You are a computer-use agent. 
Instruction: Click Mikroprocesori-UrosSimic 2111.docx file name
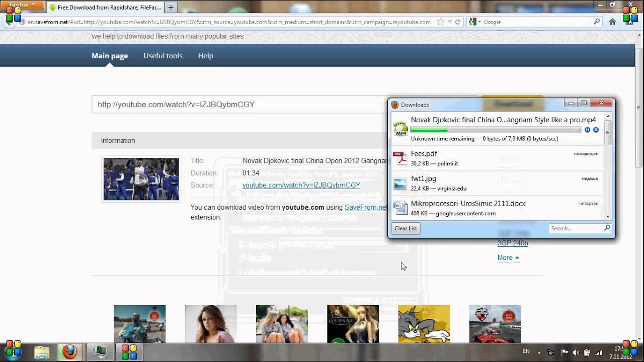(468, 204)
